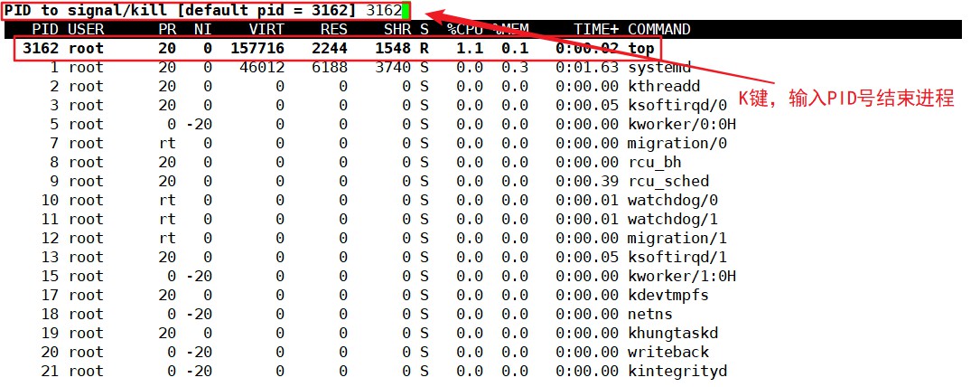Select the netns process command

click(650, 314)
